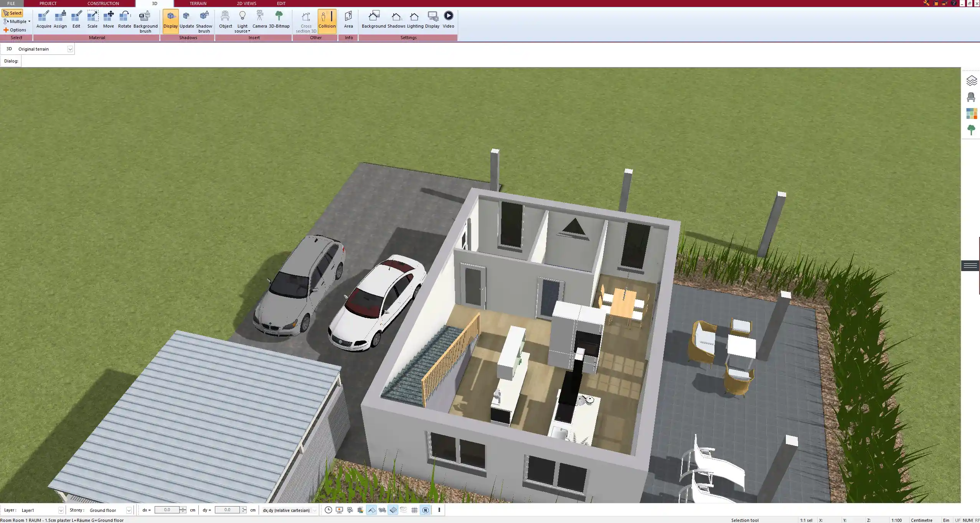Open the FILE menu
The image size is (980, 523).
[x=11, y=3]
